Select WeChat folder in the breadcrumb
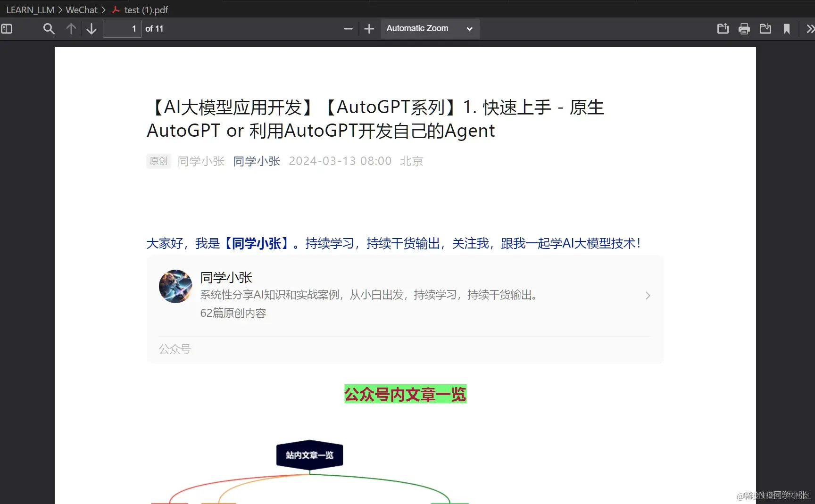The height and width of the screenshot is (504, 815). pyautogui.click(x=81, y=10)
